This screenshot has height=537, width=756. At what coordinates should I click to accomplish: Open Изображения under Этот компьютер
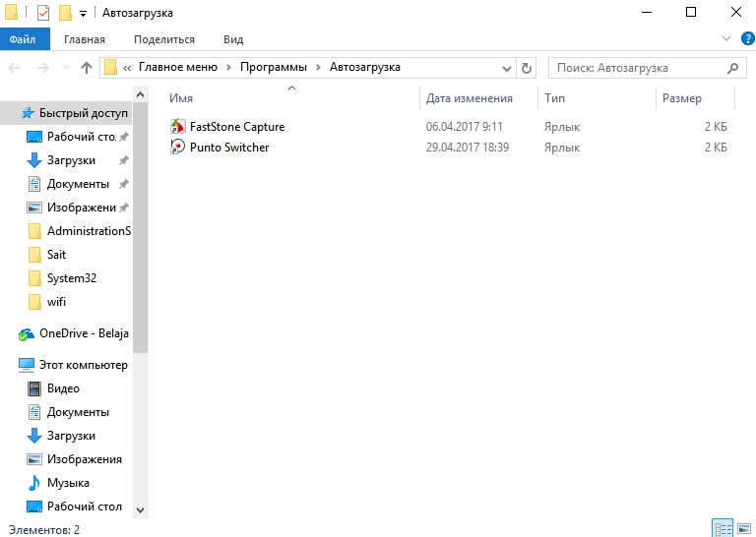click(x=74, y=459)
